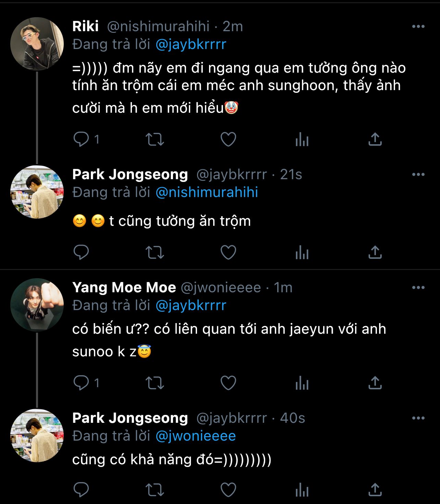This screenshot has height=504, width=440.
Task: Retweet Jongseong's 21s reply
Action: 155,253
